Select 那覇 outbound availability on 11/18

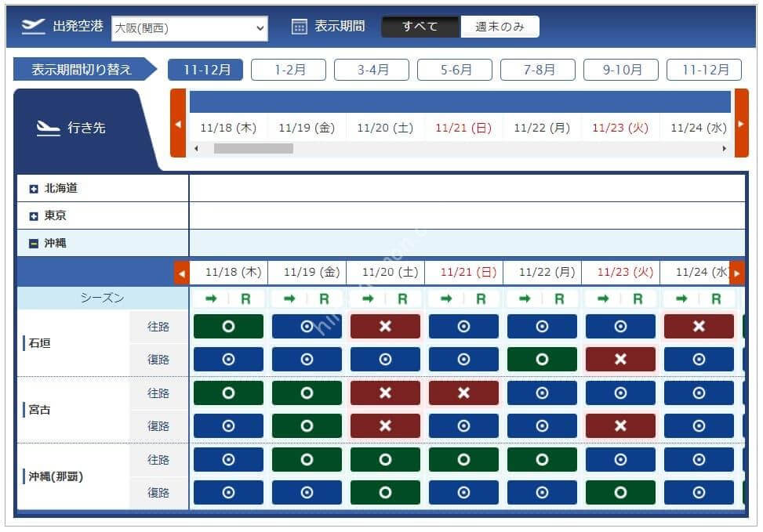228,460
